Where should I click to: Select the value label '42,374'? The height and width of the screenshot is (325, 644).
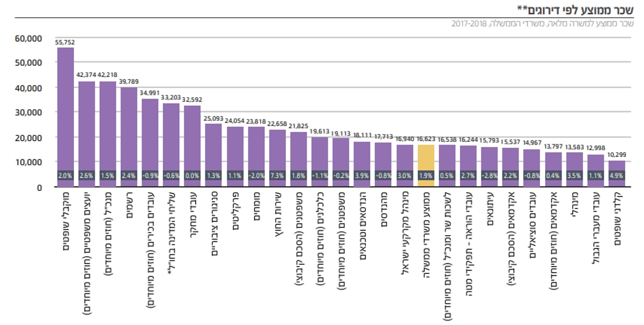coord(86,75)
